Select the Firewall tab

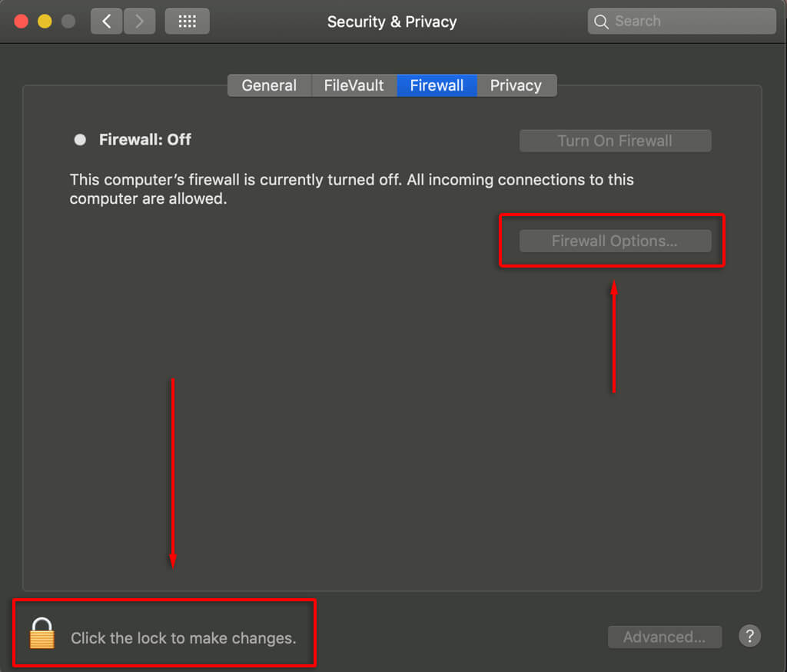pos(437,85)
